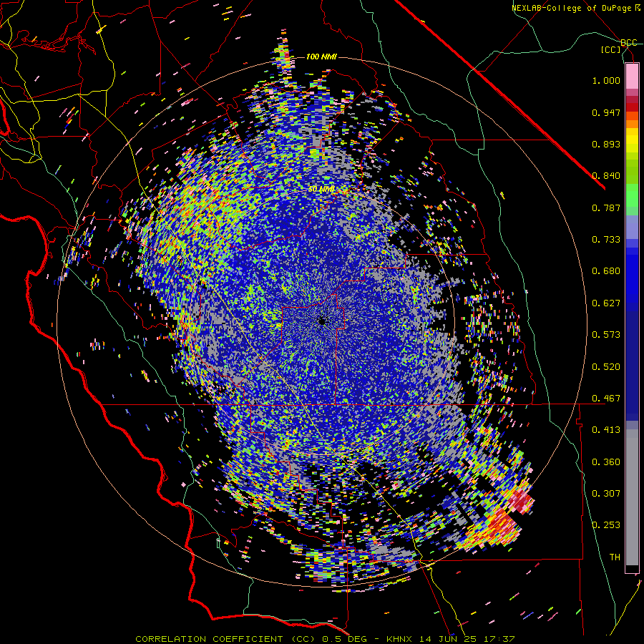This screenshot has height=644, width=644.
Task: Pick the dark red color bar segment
Action: point(632,107)
